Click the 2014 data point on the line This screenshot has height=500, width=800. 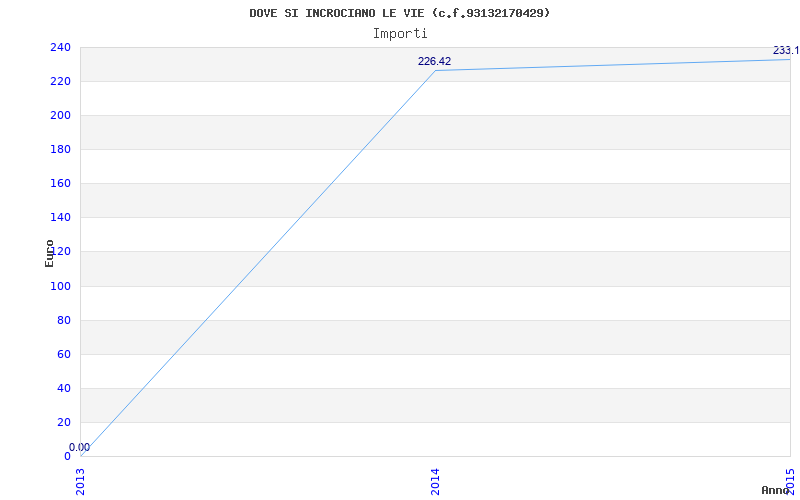(x=435, y=70)
